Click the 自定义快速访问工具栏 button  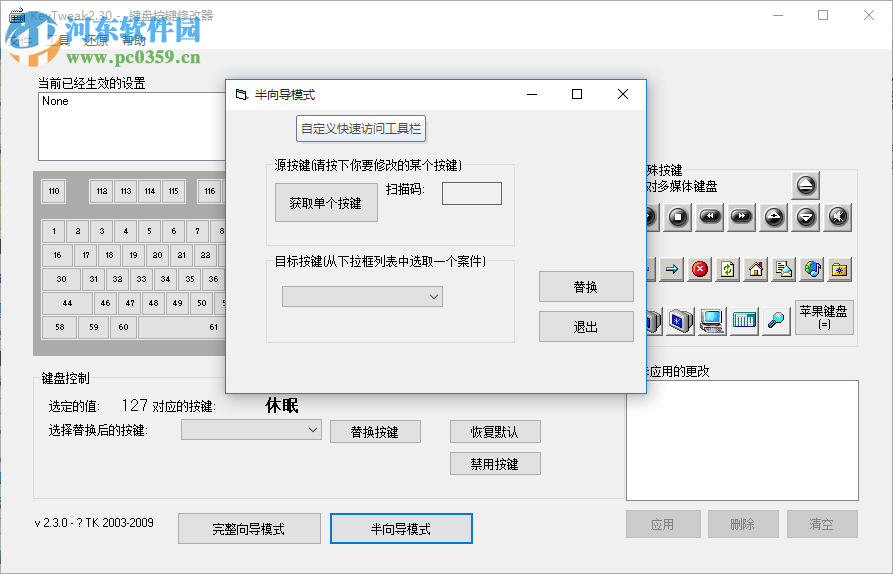[x=361, y=129]
